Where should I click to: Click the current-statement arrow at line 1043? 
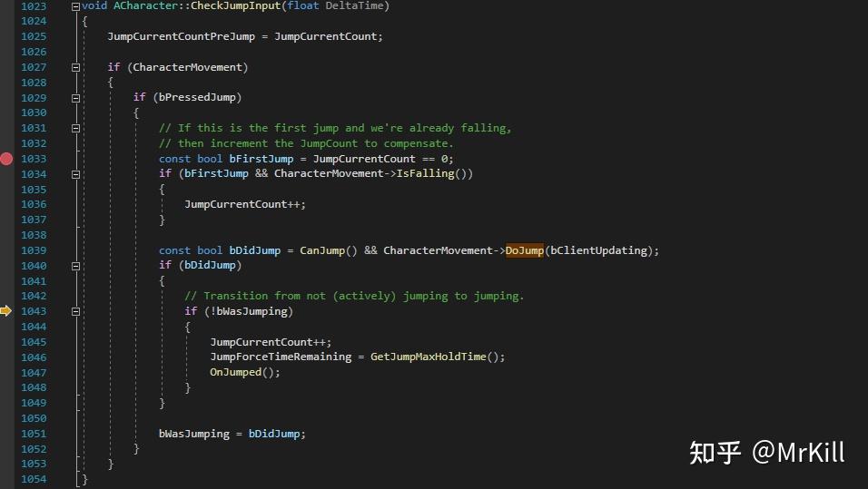(x=5, y=311)
